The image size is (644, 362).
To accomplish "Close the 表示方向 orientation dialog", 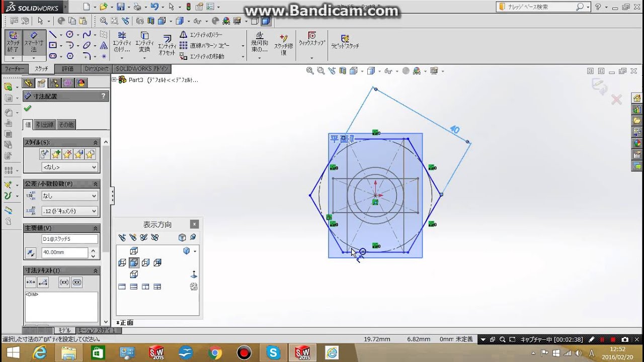I will click(194, 224).
